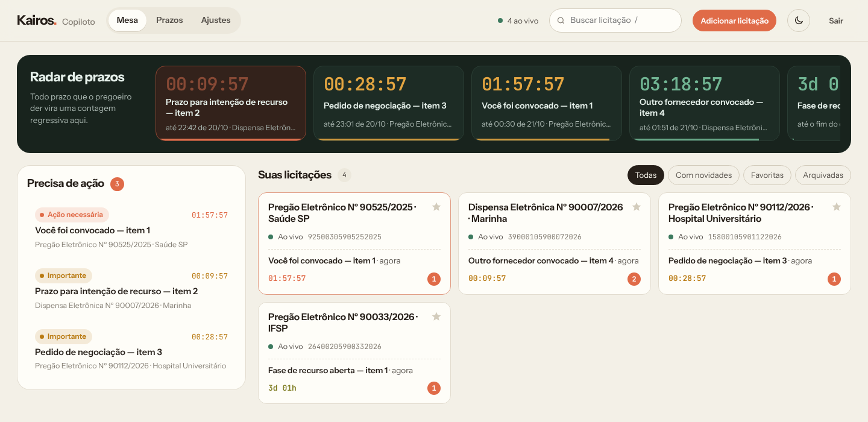Switch to the Mesa tab
The image size is (868, 422).
click(127, 20)
